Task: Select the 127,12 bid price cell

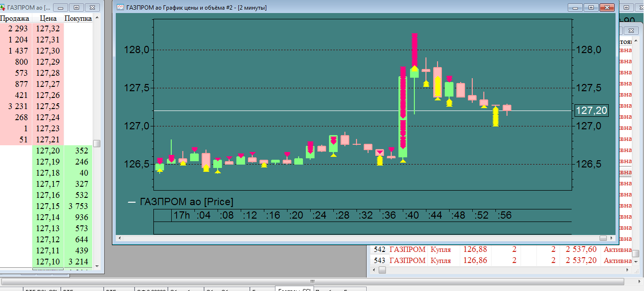Action: 48,239
